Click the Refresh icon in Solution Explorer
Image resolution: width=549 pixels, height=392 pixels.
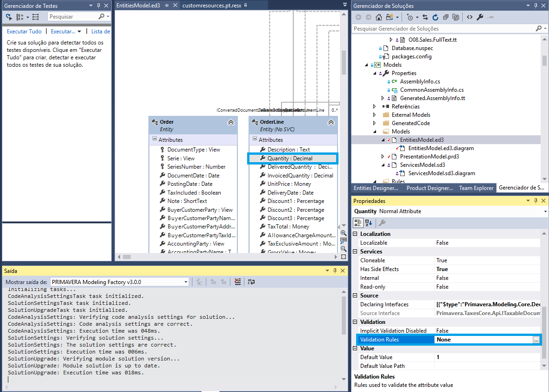(435, 17)
